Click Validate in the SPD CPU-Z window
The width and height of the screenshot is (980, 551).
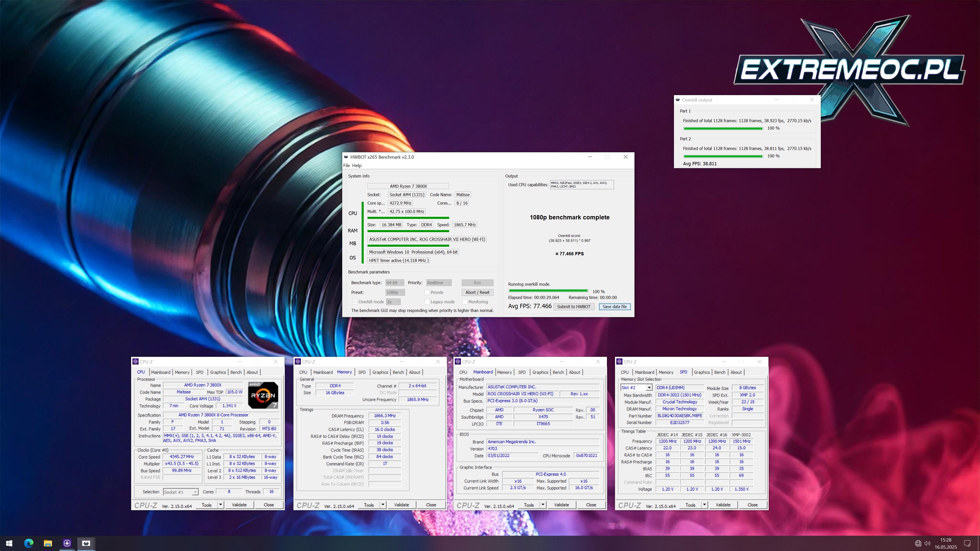click(x=723, y=505)
